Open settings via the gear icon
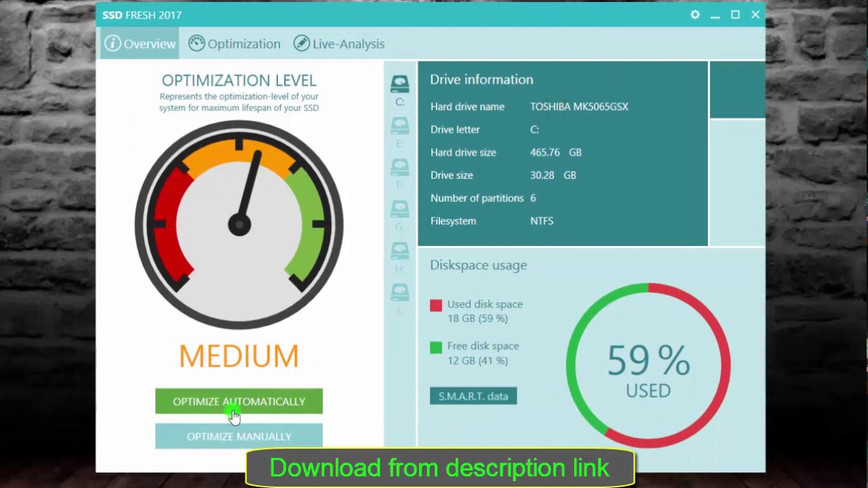Image resolution: width=868 pixels, height=488 pixels. [x=695, y=14]
